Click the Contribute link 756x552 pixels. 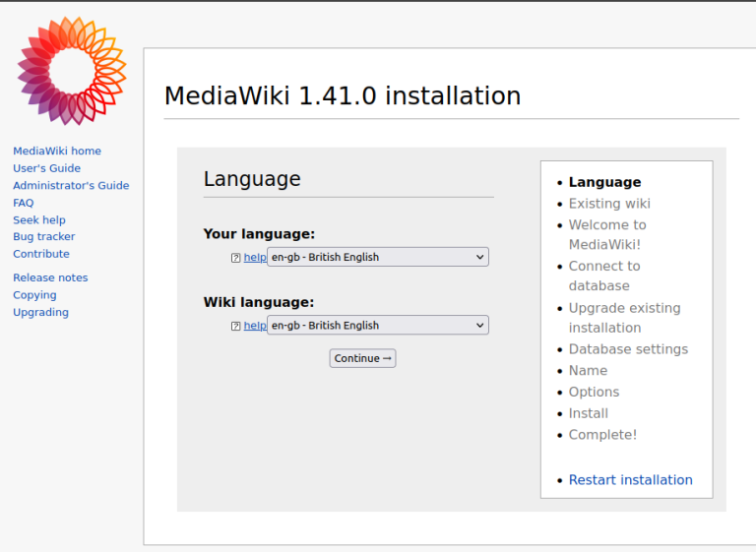[41, 254]
